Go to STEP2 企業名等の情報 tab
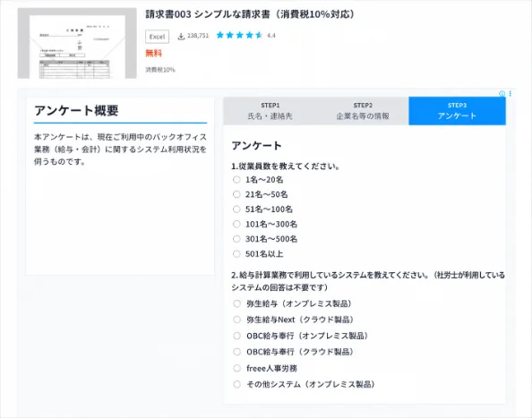The height and width of the screenshot is (418, 532). [x=363, y=111]
